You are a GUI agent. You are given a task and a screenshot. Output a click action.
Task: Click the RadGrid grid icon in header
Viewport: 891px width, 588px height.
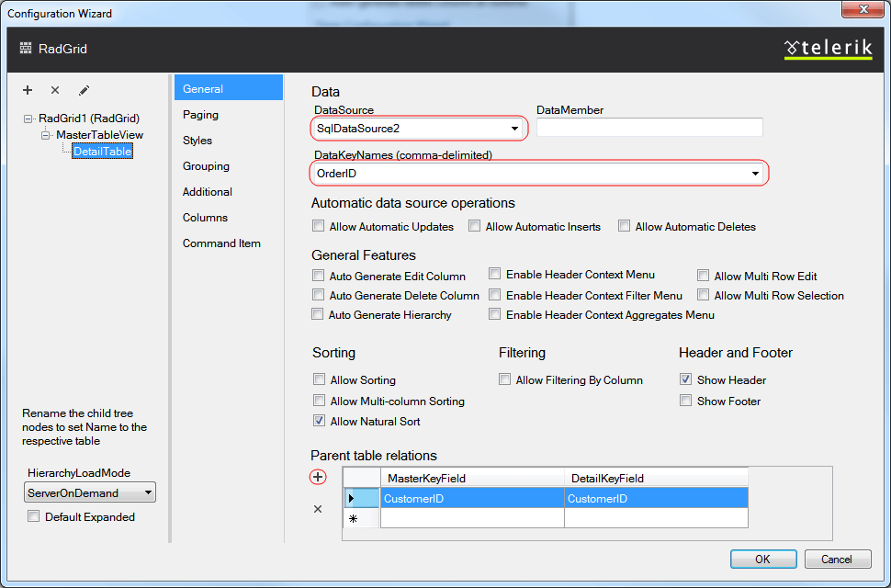pyautogui.click(x=26, y=49)
